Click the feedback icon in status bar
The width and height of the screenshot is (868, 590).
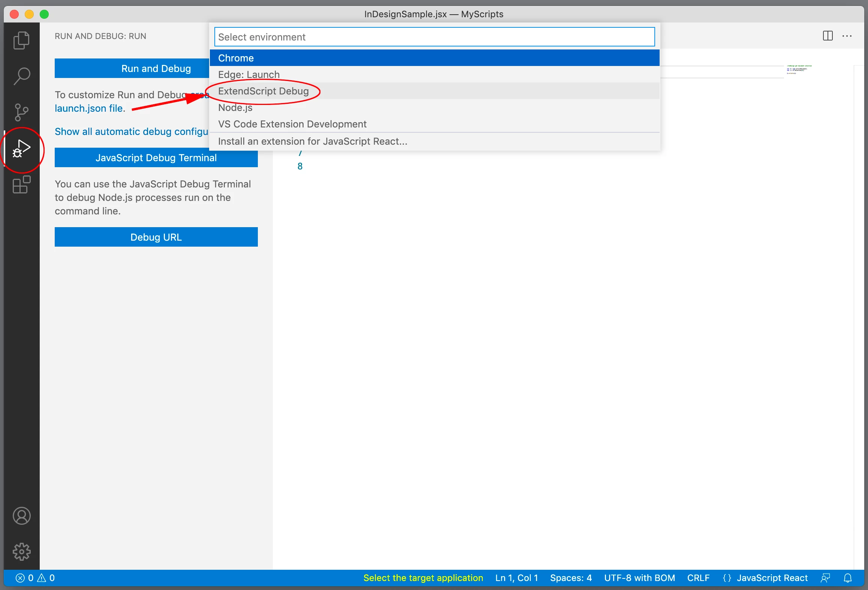tap(825, 578)
